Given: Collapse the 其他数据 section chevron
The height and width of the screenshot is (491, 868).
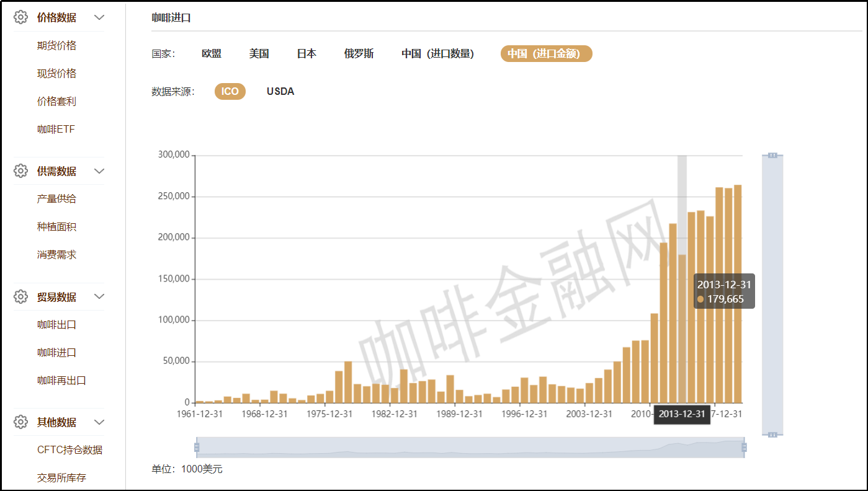Looking at the screenshot, I should click(x=99, y=422).
